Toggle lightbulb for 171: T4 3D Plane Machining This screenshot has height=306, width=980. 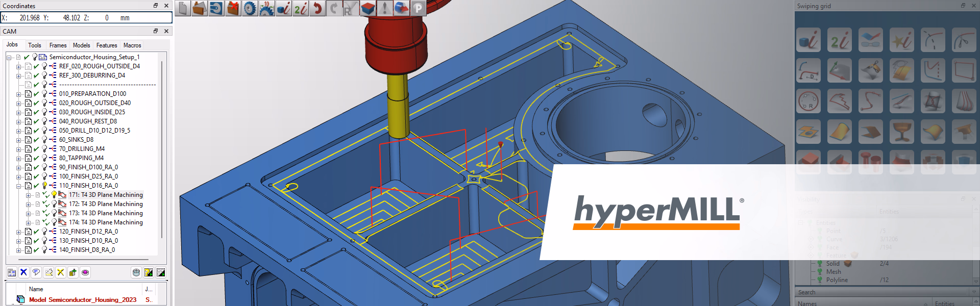click(x=54, y=195)
